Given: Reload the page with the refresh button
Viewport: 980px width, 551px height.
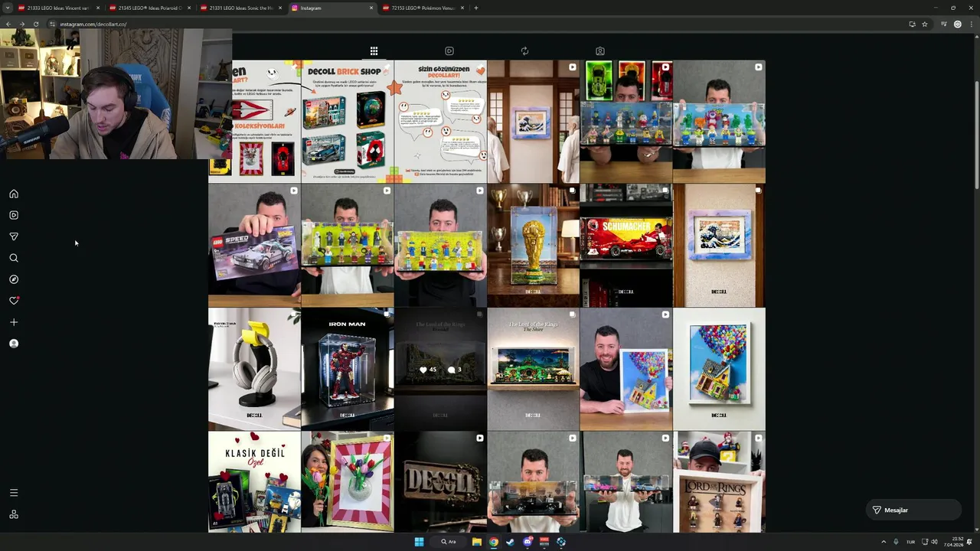Looking at the screenshot, I should click(35, 24).
